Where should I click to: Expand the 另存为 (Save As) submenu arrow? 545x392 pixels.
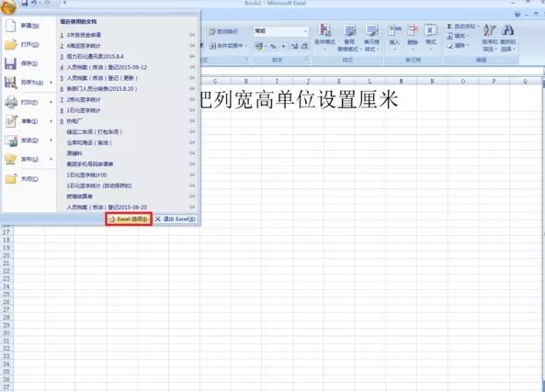[51, 83]
